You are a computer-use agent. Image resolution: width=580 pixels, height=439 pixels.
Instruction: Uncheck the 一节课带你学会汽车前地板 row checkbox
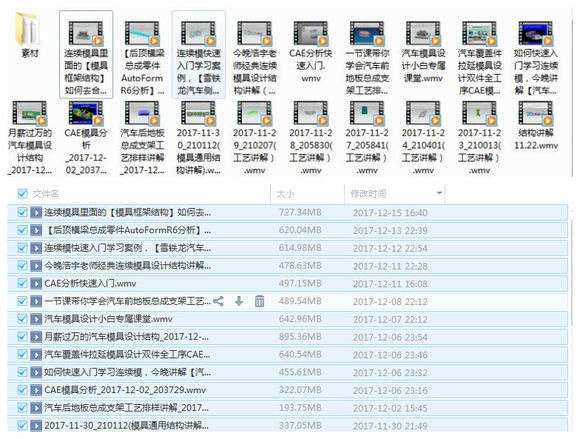click(22, 301)
